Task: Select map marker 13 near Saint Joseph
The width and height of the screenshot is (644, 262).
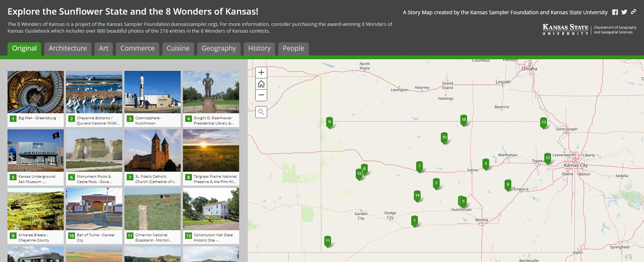Action: (x=544, y=123)
